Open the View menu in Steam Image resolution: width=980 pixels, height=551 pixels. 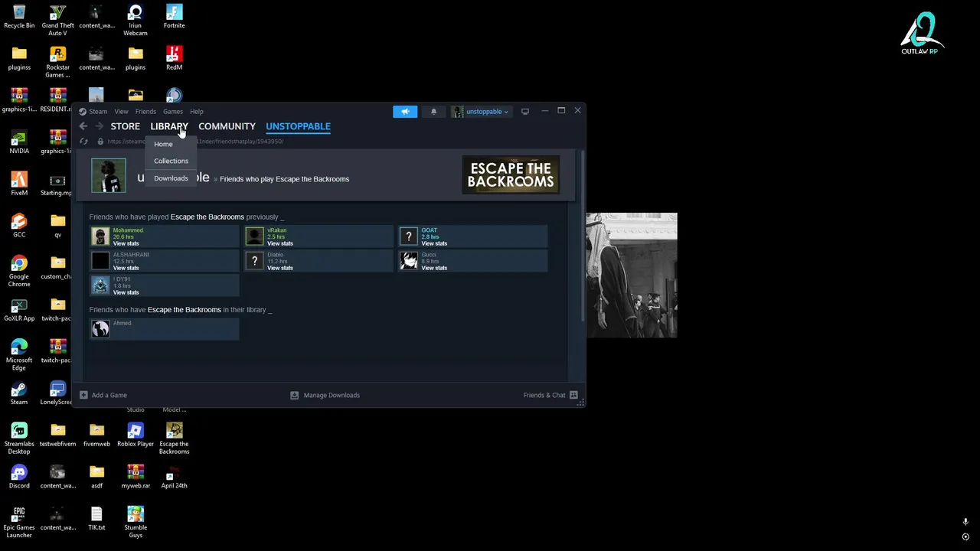pyautogui.click(x=121, y=112)
